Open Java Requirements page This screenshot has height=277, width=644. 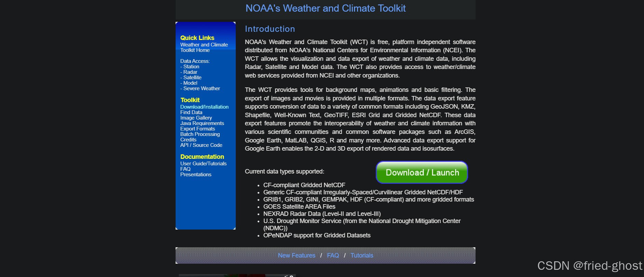(x=202, y=123)
